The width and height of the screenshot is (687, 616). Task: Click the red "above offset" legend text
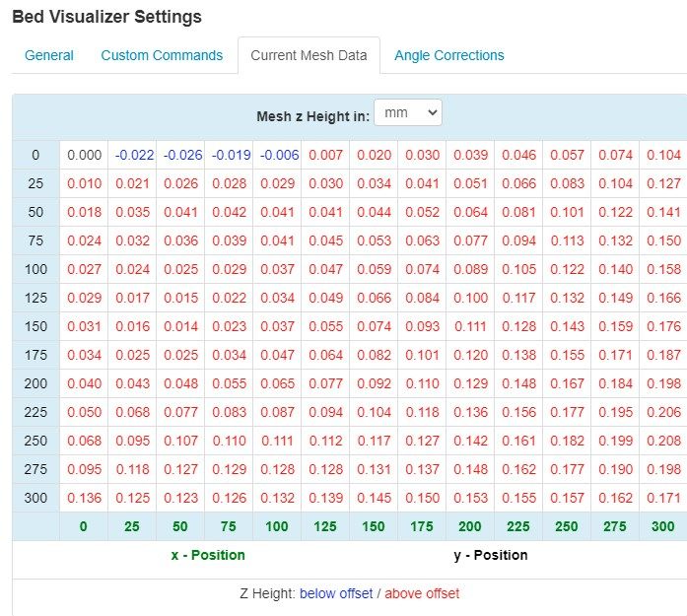(x=422, y=593)
